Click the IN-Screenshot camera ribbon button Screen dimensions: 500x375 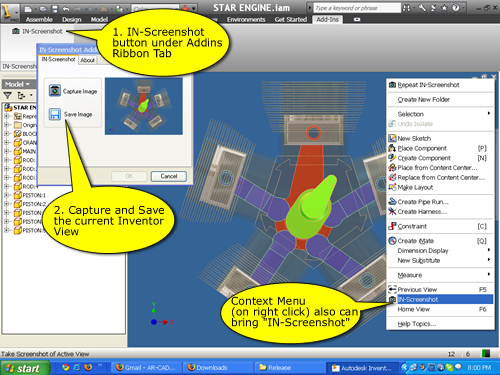37,31
